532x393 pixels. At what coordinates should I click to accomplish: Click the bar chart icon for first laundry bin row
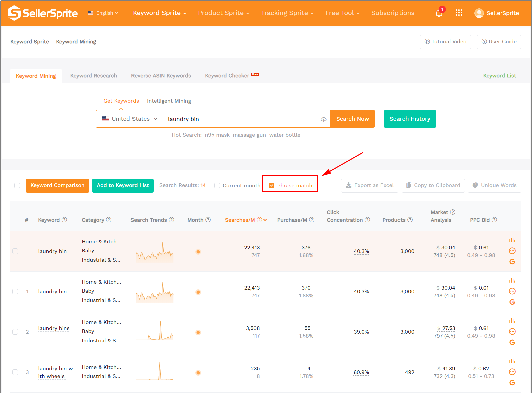tap(512, 240)
